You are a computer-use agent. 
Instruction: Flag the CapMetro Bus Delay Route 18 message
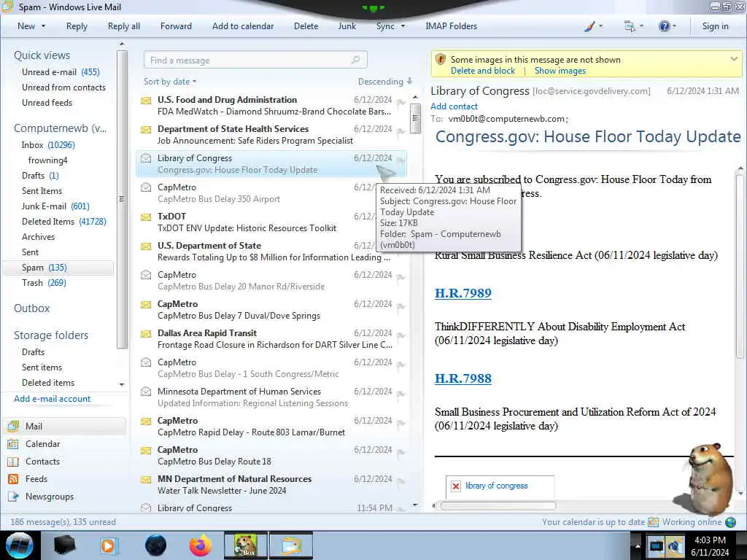coord(400,452)
